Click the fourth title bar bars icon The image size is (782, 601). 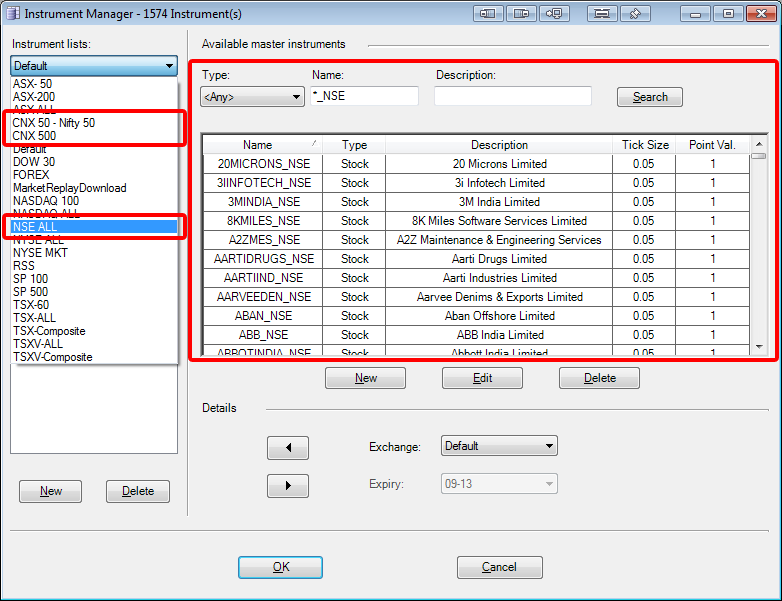602,13
